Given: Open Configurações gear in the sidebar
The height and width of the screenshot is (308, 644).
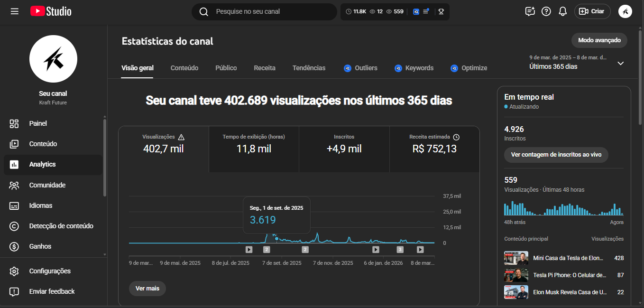Looking at the screenshot, I should pyautogui.click(x=53, y=271).
